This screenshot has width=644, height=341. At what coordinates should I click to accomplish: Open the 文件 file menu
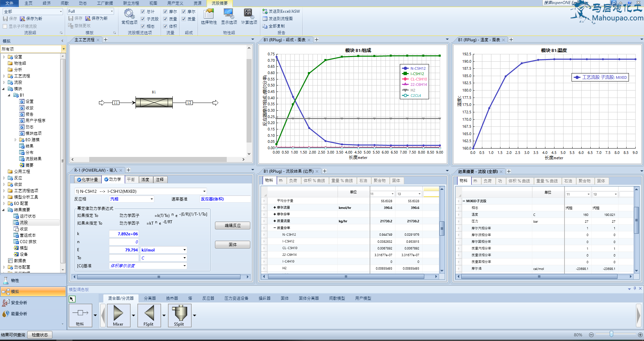coord(9,3)
